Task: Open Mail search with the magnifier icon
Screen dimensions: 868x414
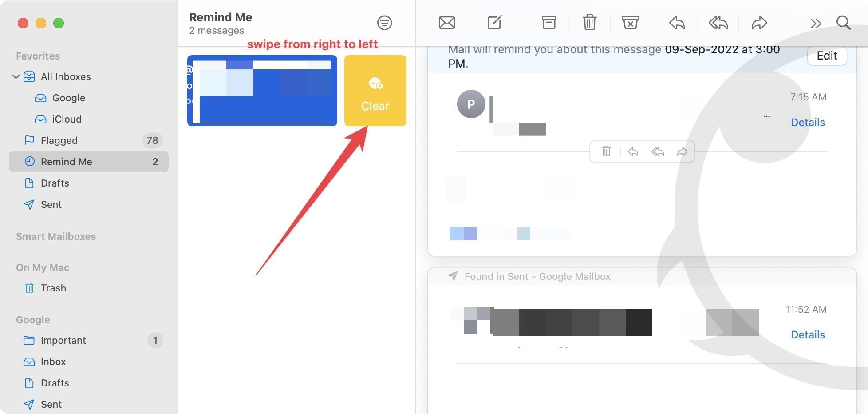Action: click(843, 23)
